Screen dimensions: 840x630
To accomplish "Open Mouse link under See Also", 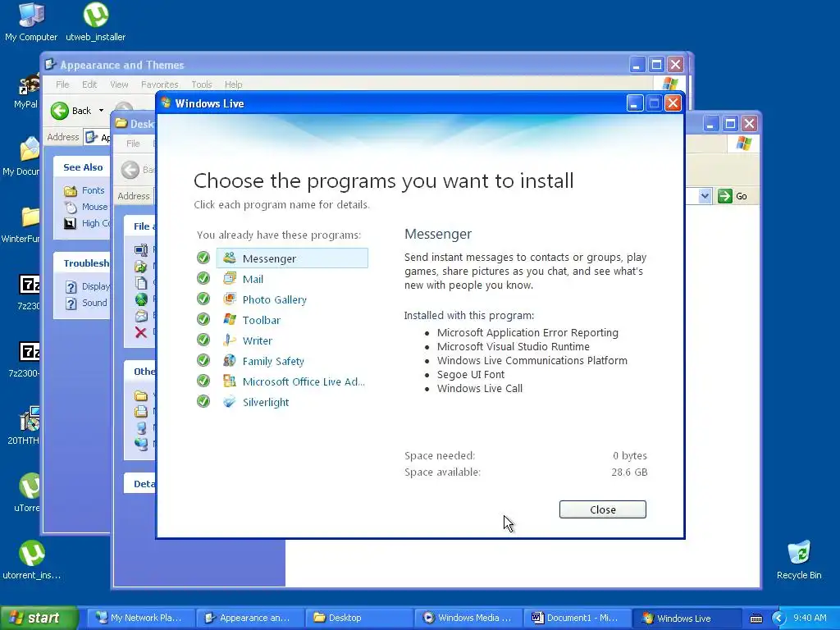I will 95,207.
